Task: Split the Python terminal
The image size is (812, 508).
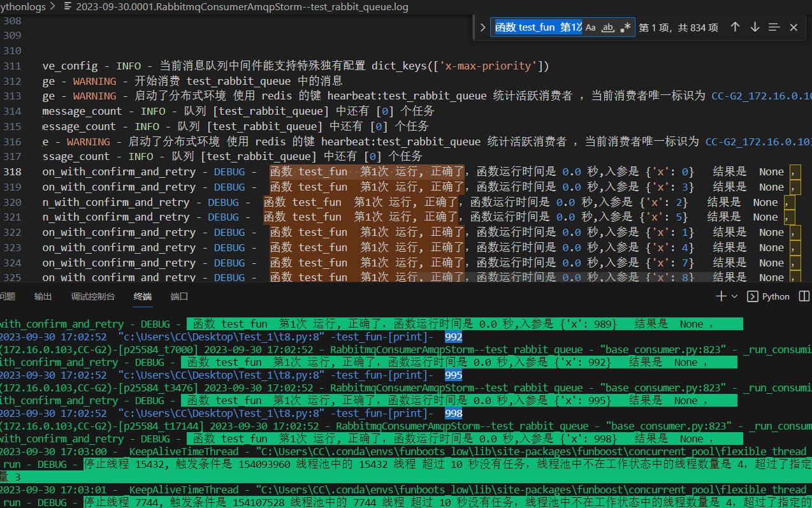Action: 804,296
